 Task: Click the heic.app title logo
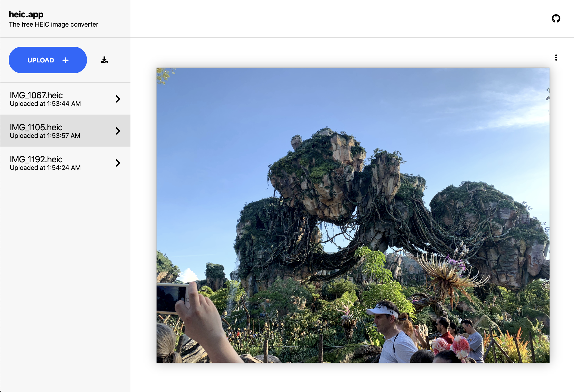point(26,14)
